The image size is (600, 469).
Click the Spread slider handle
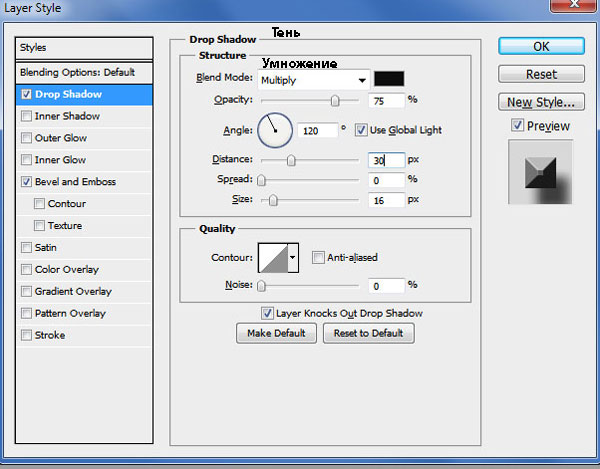coord(261,180)
